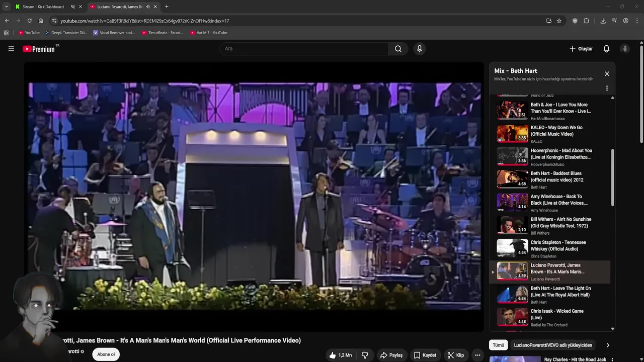The width and height of the screenshot is (644, 362).
Task: Click the playlist panel scrollbar
Action: tap(612, 177)
